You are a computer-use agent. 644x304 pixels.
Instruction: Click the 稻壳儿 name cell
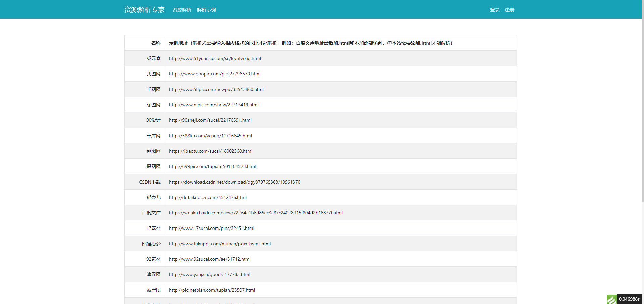[x=145, y=197]
